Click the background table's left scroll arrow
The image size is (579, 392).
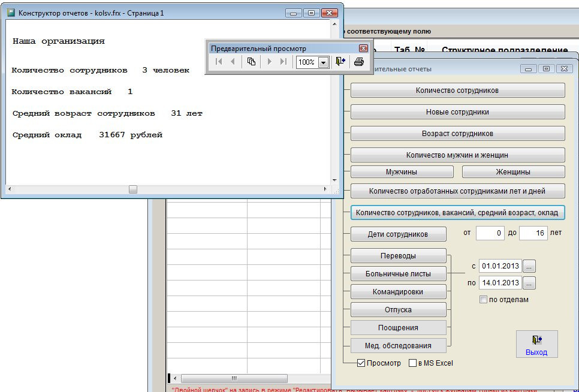(175, 378)
